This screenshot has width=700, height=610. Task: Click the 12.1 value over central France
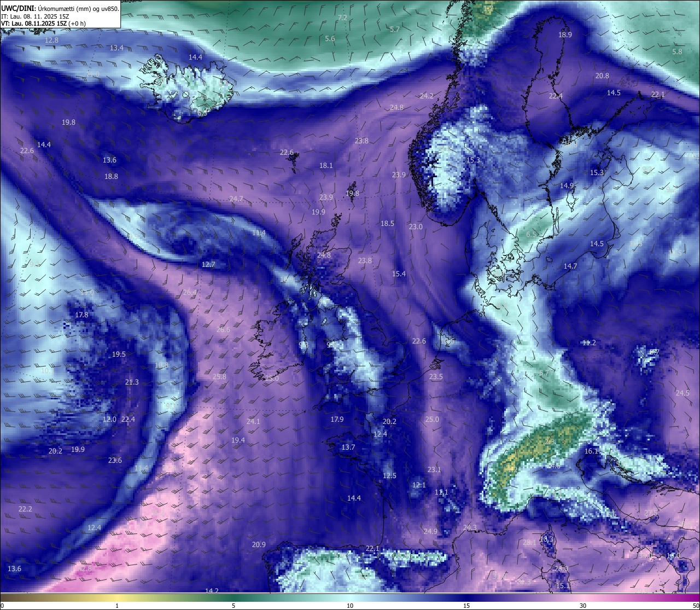419,485
